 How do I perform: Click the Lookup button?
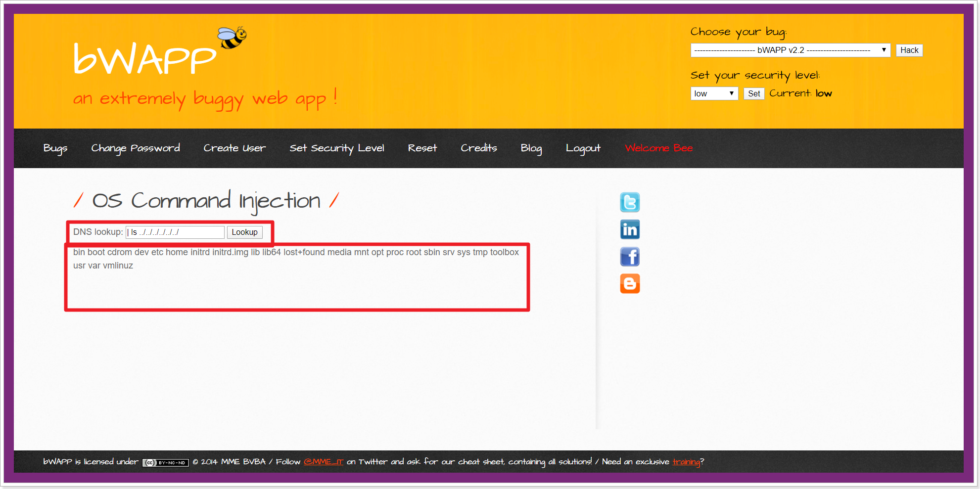[244, 232]
